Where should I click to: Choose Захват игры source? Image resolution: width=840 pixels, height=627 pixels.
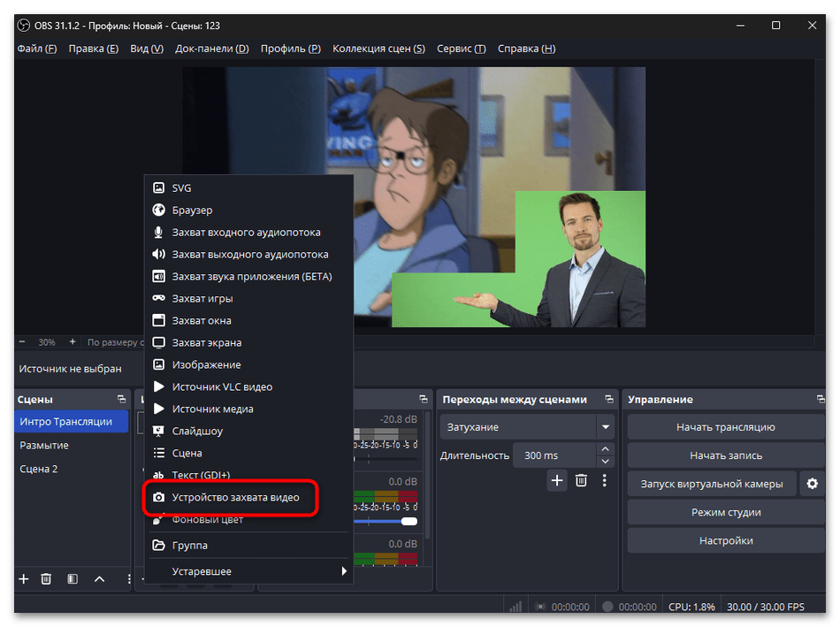coord(248,299)
